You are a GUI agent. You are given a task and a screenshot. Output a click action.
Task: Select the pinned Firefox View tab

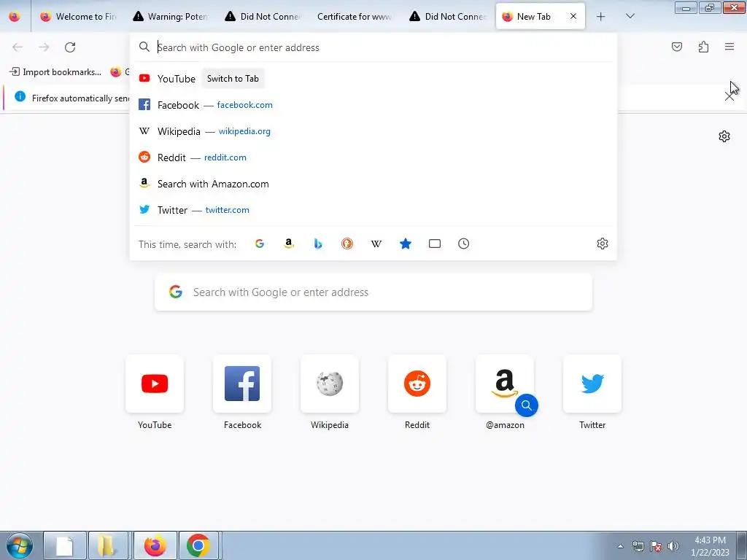(15, 17)
